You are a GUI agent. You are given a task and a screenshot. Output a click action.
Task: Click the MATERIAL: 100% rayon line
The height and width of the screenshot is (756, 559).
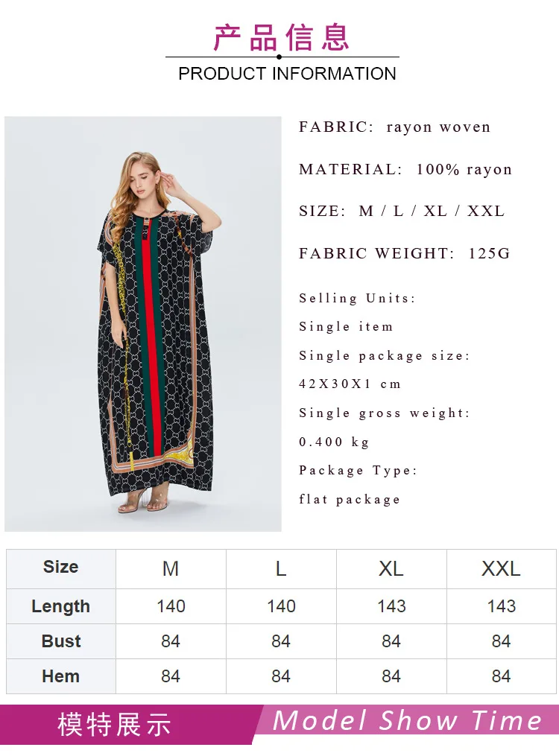coord(405,170)
